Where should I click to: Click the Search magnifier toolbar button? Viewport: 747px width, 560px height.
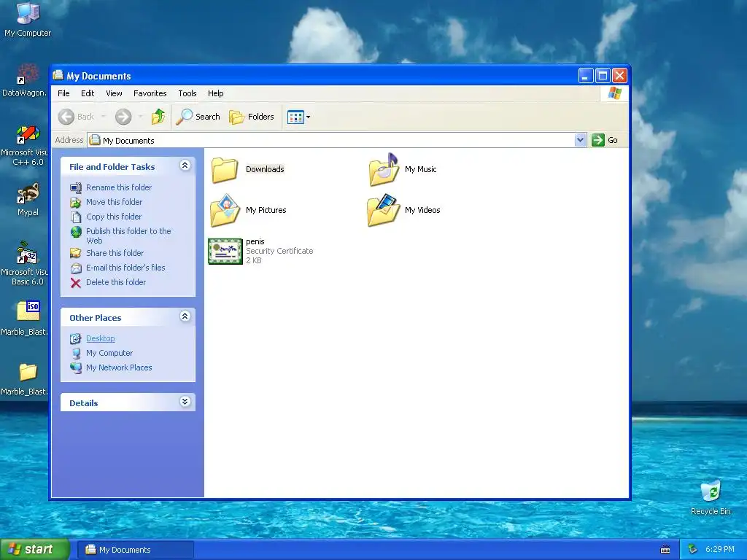click(x=198, y=117)
